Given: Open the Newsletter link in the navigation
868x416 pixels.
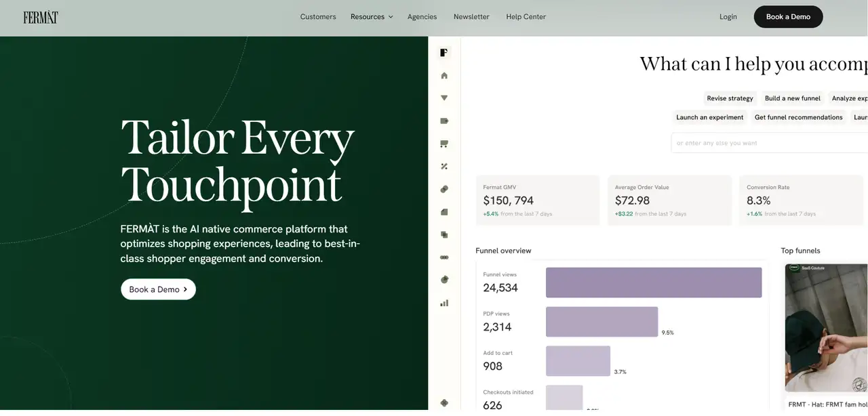Looking at the screenshot, I should 471,17.
